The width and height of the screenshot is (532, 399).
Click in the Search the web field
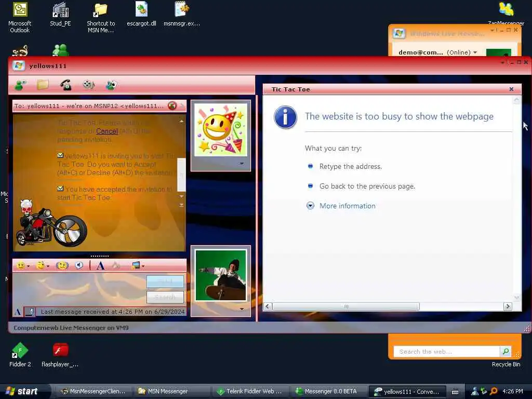[x=446, y=352]
